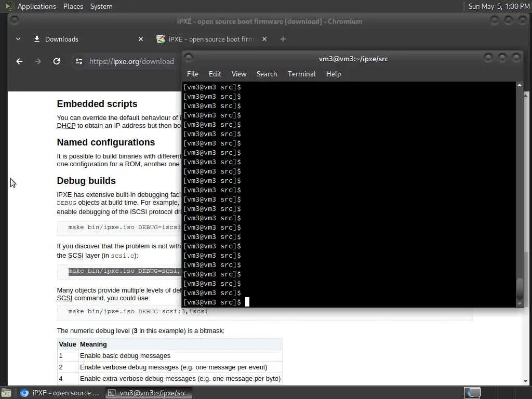The height and width of the screenshot is (399, 532).
Task: Focus the ipxe.org/download address bar
Action: tap(131, 61)
